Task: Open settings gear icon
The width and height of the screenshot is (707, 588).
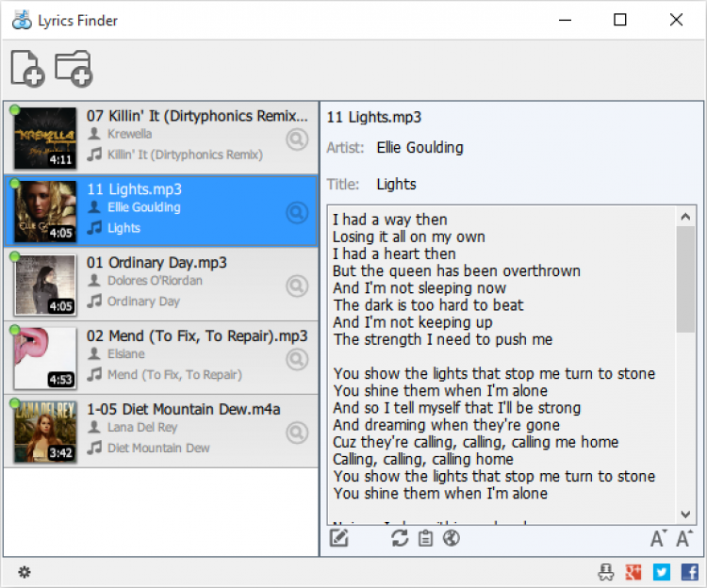Action: (x=25, y=572)
